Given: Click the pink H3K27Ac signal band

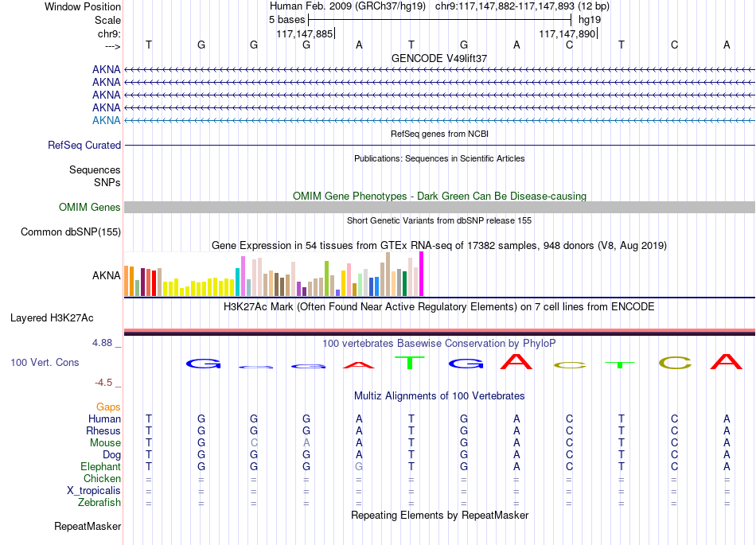Looking at the screenshot, I should tap(439, 330).
